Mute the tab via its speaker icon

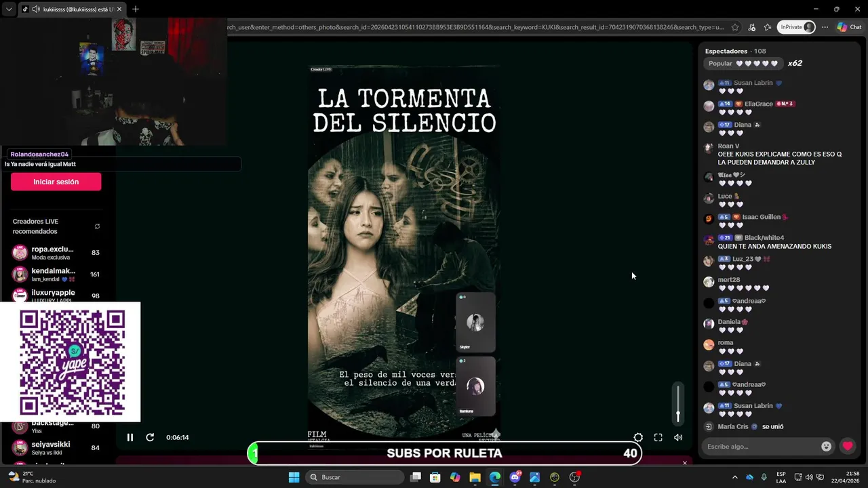tap(35, 9)
